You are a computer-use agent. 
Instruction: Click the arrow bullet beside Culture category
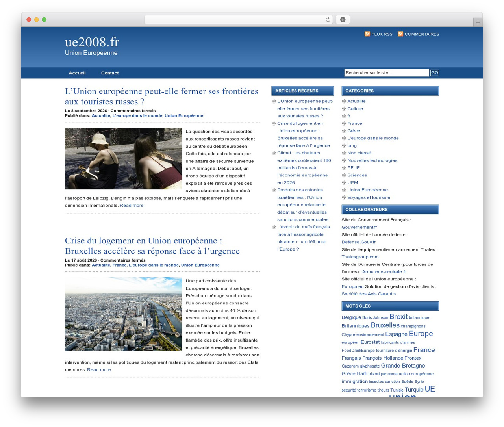click(344, 109)
